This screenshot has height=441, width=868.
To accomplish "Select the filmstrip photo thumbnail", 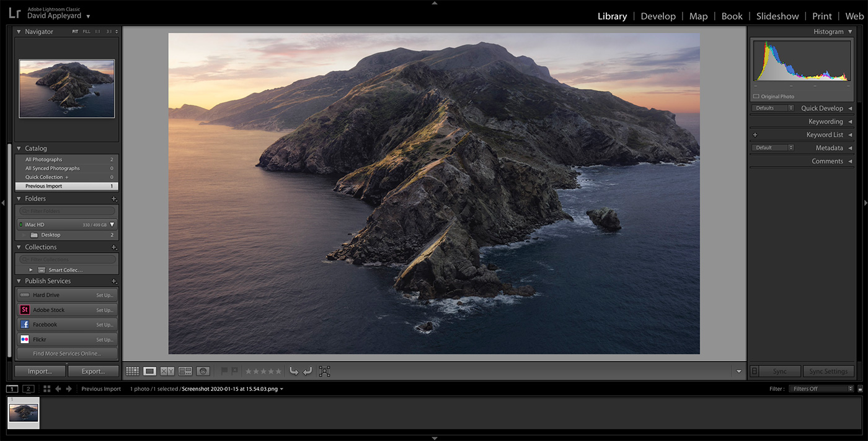I will (x=24, y=413).
